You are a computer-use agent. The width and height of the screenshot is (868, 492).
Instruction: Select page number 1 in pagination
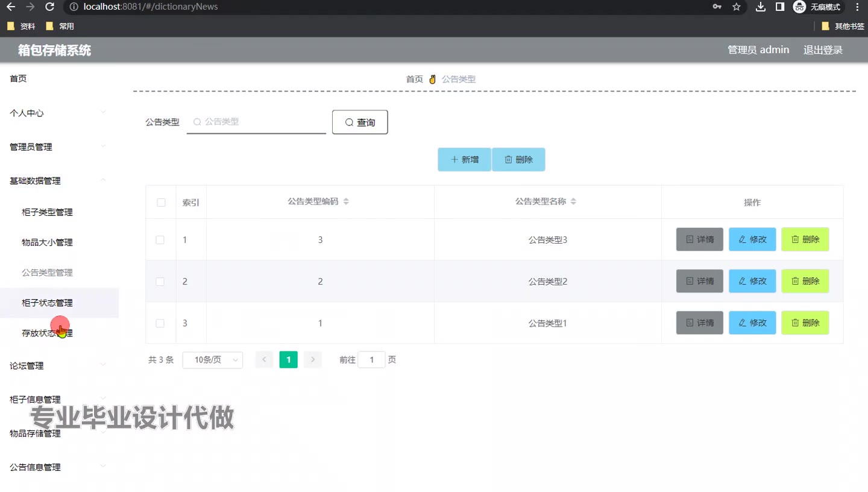289,360
